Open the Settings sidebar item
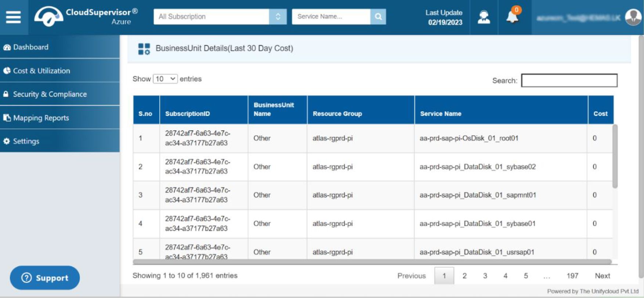 coord(60,141)
